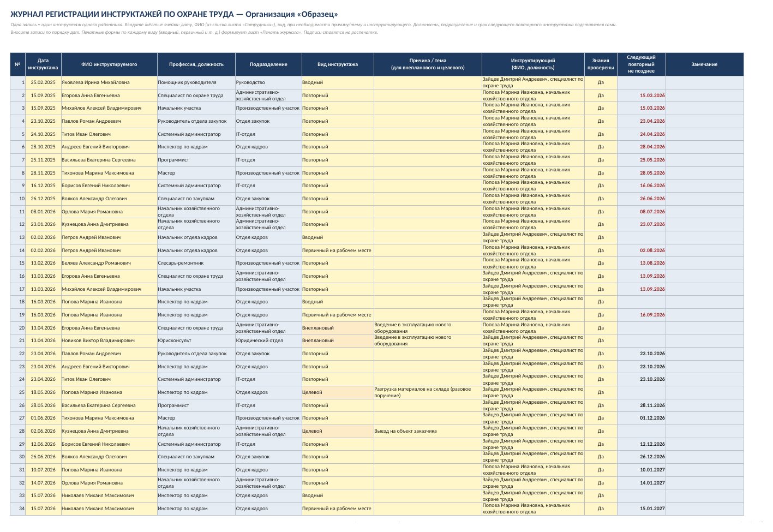Click row number 34
The image size is (773, 532).
click(x=18, y=509)
